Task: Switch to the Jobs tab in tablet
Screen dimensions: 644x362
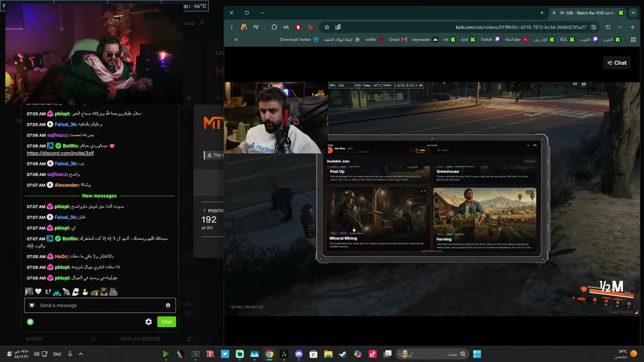Action: 419,150
